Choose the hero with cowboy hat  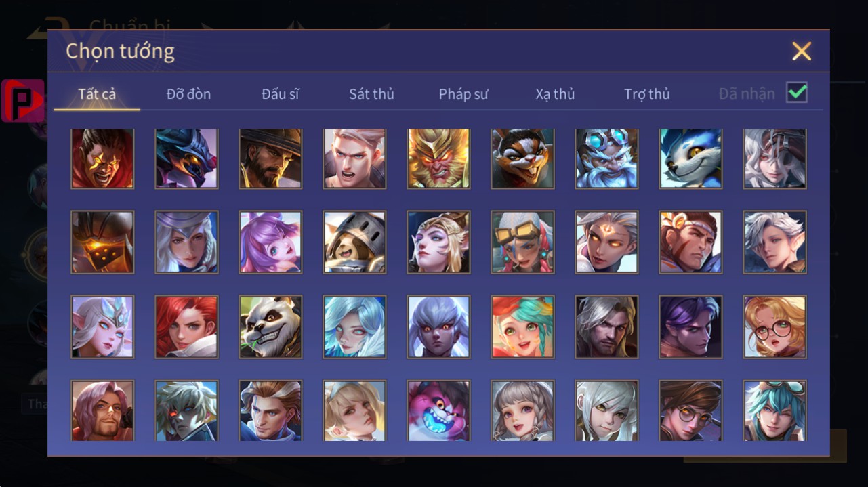tap(270, 158)
